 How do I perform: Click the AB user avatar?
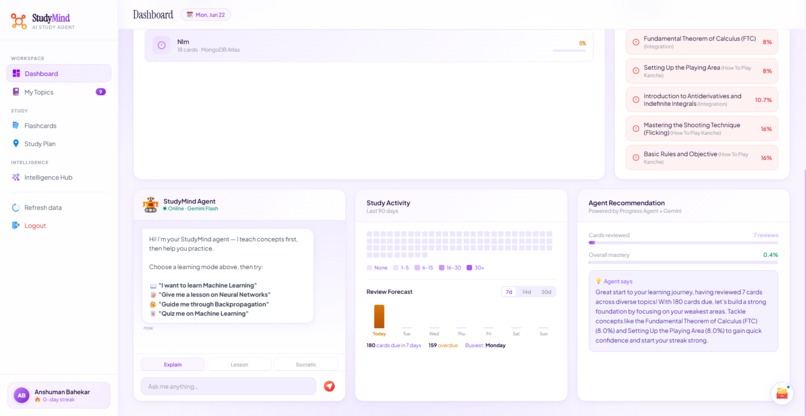[x=22, y=395]
